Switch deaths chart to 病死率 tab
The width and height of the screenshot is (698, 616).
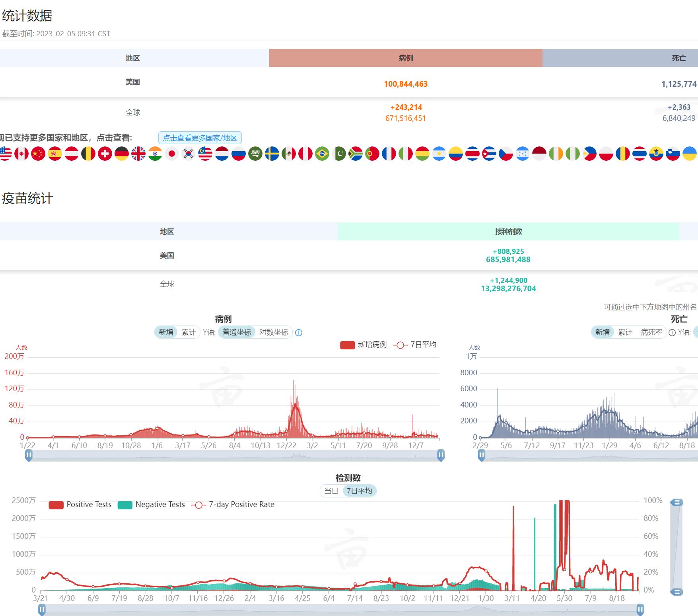(x=651, y=332)
